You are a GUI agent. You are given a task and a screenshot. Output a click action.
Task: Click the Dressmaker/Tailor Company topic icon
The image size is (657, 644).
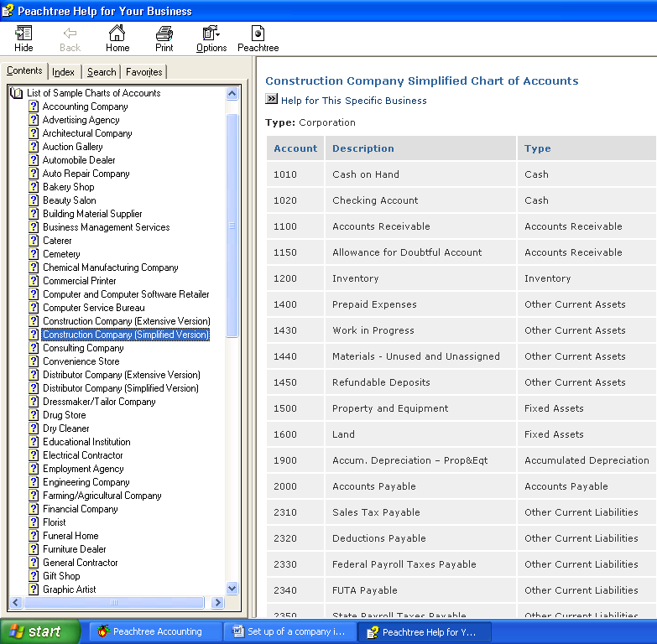[34, 401]
